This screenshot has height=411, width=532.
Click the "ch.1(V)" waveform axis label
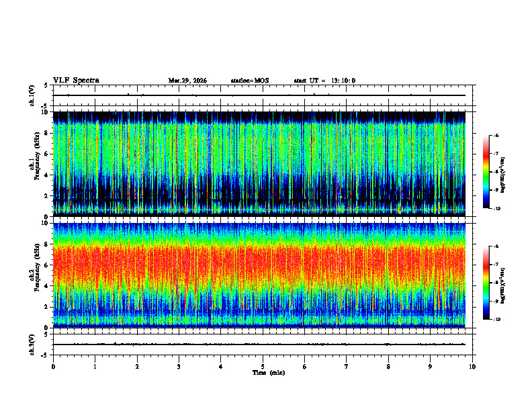(32, 95)
